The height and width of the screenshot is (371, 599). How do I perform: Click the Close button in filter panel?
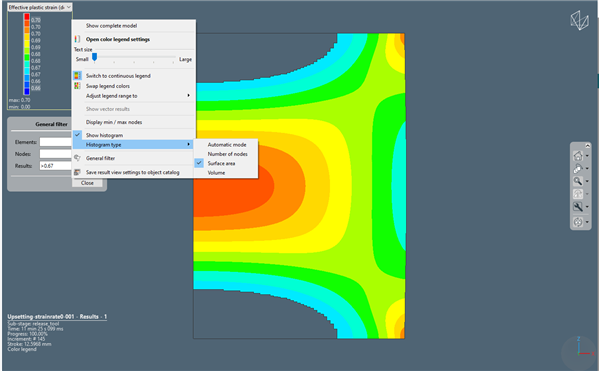[87, 183]
